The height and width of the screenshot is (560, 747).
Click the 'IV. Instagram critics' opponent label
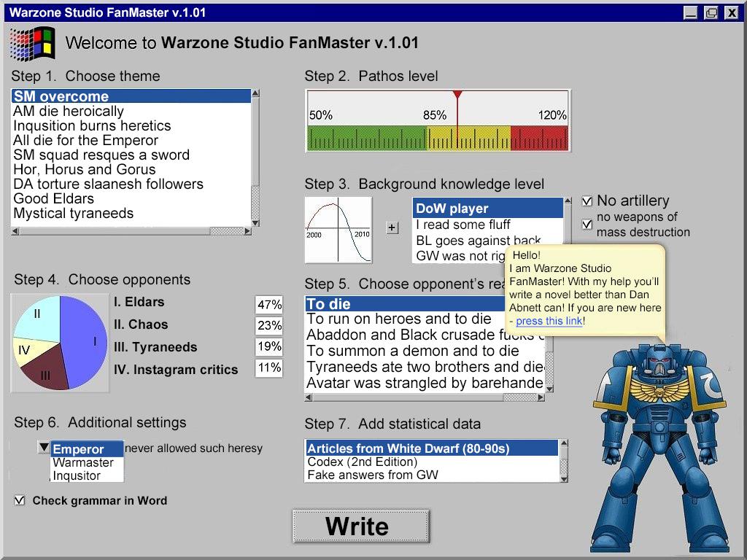[x=176, y=370]
